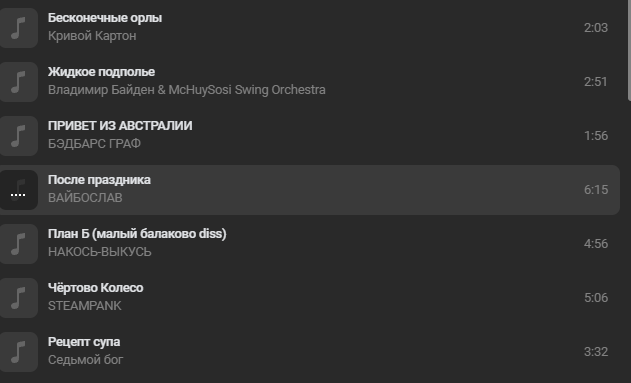This screenshot has width=631, height=383.
Task: Open the artist БЭДБАРС ГРАФ
Action: point(94,144)
